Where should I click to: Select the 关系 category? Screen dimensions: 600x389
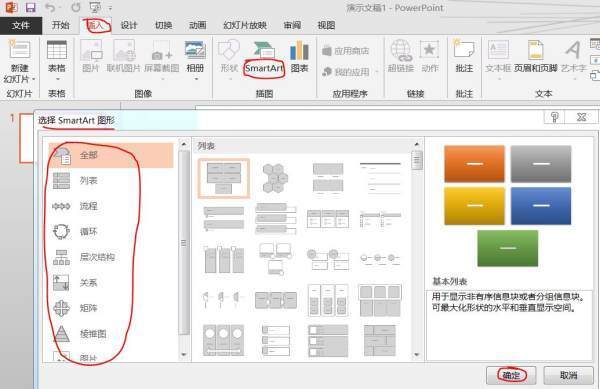click(111, 283)
